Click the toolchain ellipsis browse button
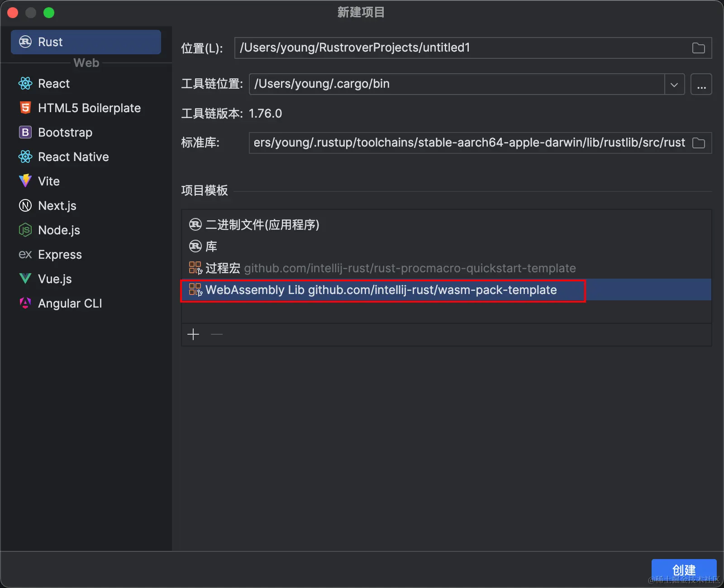The width and height of the screenshot is (724, 588). tap(701, 85)
